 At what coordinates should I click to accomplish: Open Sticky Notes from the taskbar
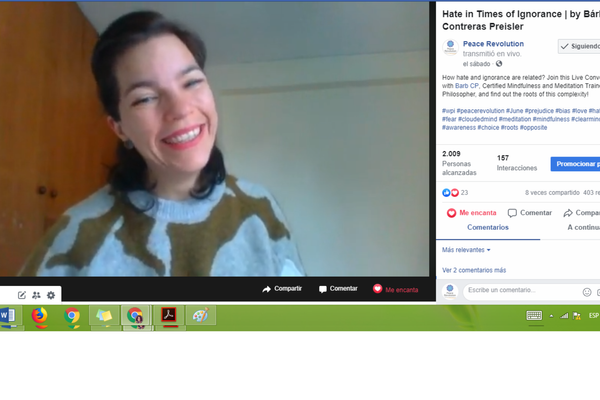(104, 316)
